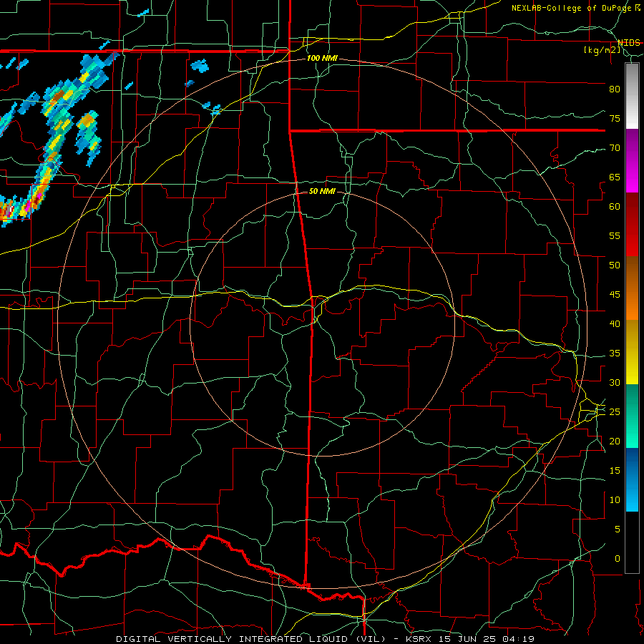Click the green-teal segment of the color bar

pos(632,416)
